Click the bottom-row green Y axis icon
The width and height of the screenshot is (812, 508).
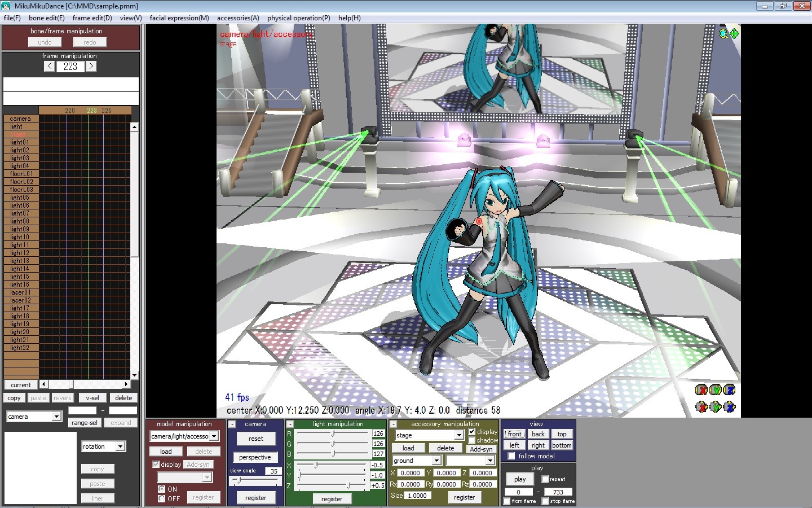(x=716, y=406)
